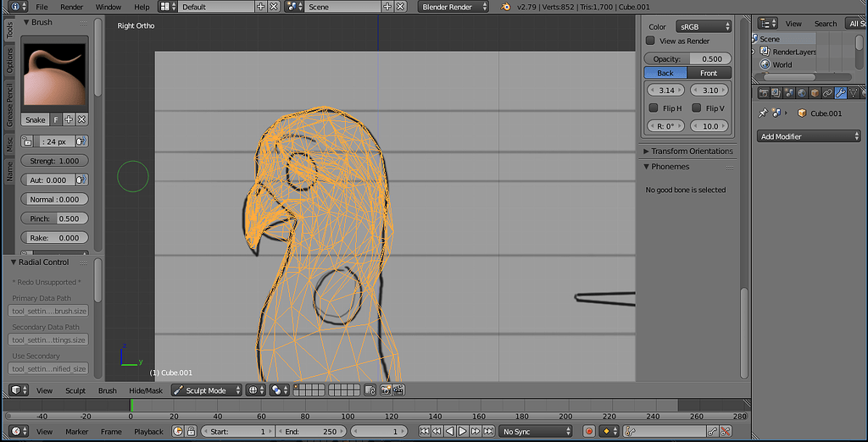Open keyframe type selector diamond
Screen dimensions: 868x442
(x=609, y=431)
